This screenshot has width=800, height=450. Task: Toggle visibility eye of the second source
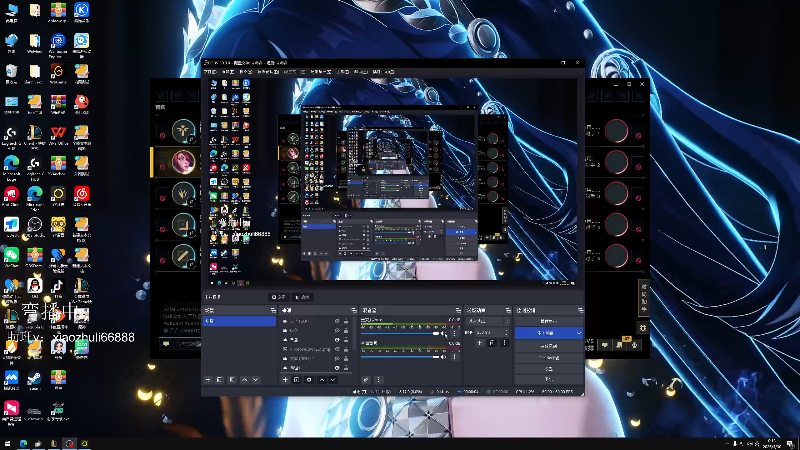[x=337, y=331]
